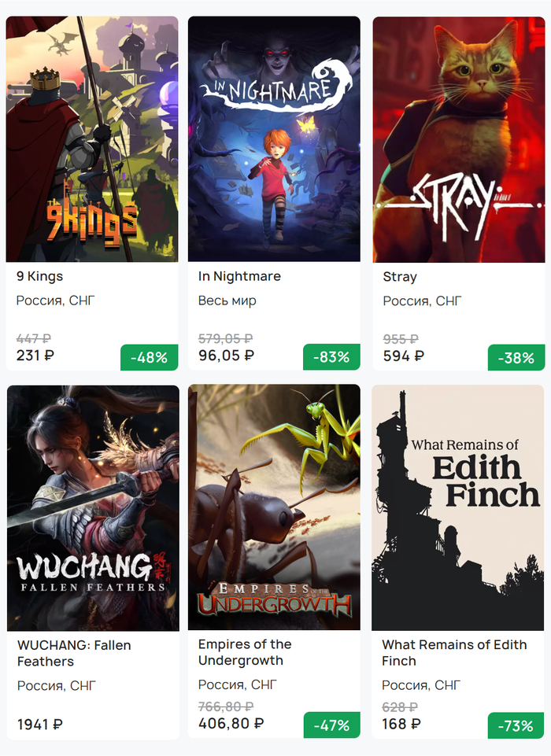Select the Stray game title
This screenshot has width=551, height=756.
[x=400, y=277]
